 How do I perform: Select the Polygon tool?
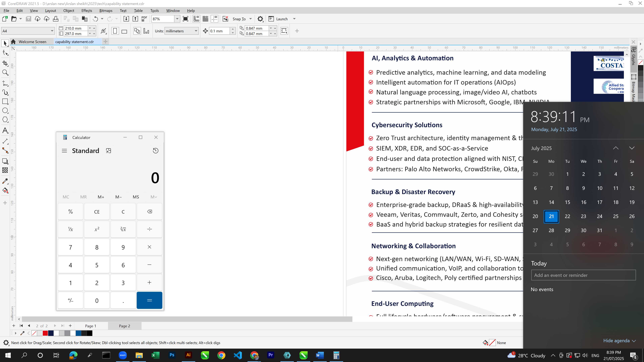[x=5, y=120]
